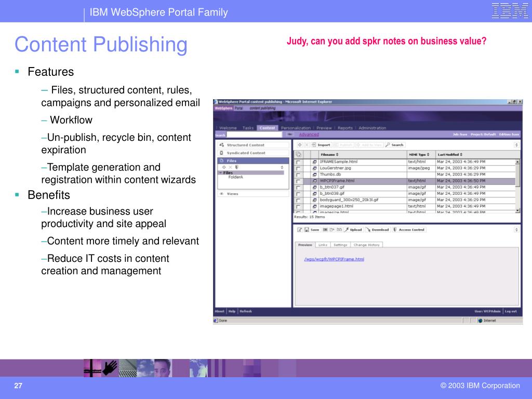Select FolderA in the Files tree

[x=235, y=177]
